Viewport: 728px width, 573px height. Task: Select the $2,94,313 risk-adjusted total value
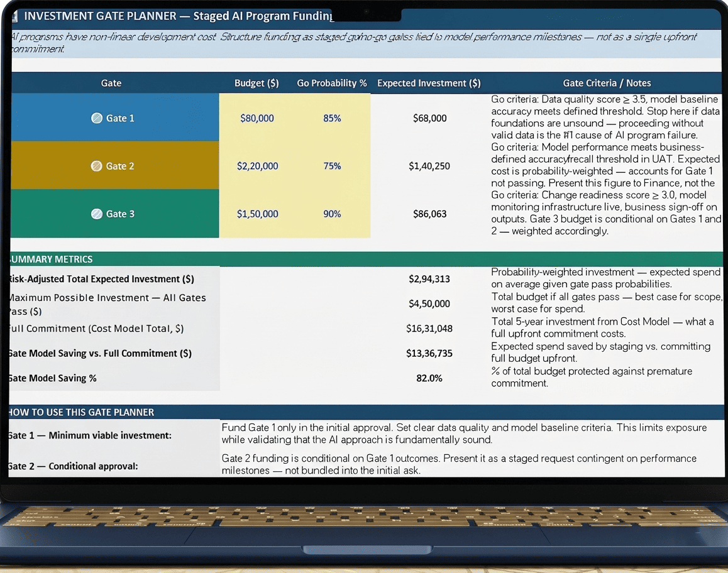pyautogui.click(x=429, y=279)
